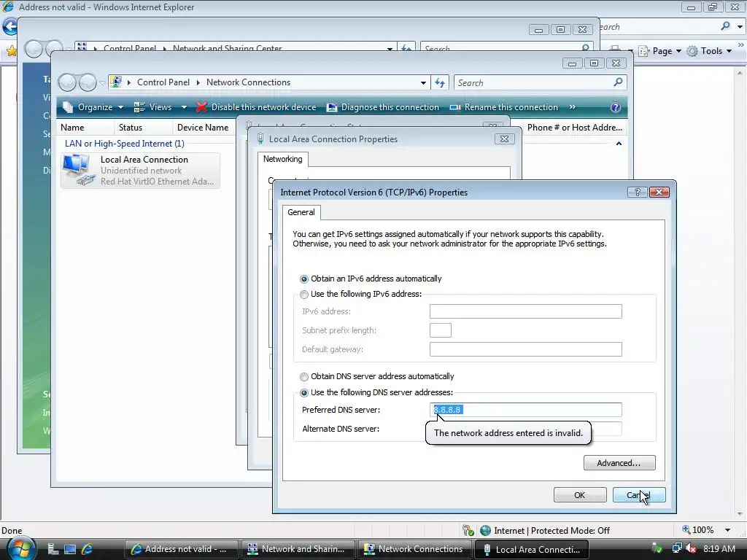Switch to Network and Sharing taskbar button
The height and width of the screenshot is (560, 747).
pos(298,549)
